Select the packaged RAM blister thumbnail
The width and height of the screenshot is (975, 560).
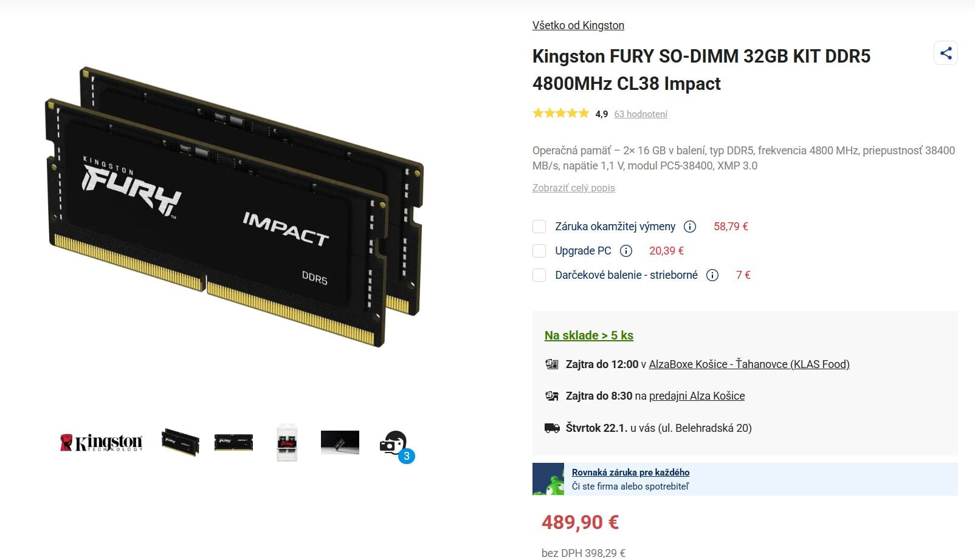(287, 442)
